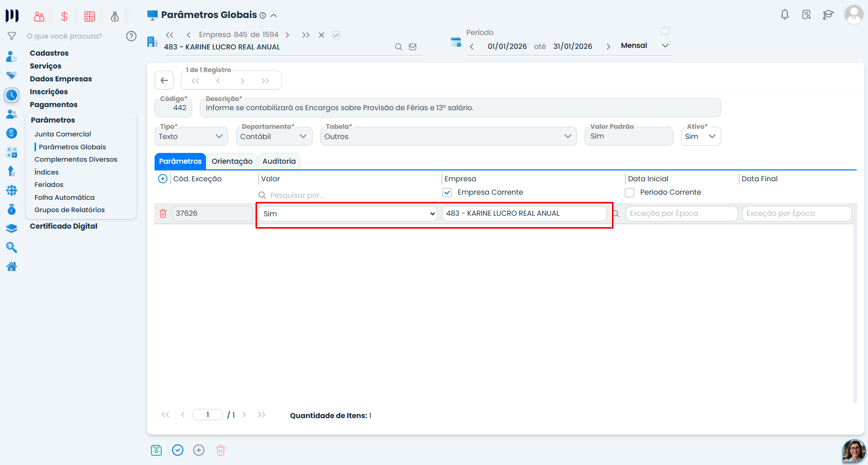The image size is (868, 465).
Task: Click the filter funnel icon
Action: 11,36
